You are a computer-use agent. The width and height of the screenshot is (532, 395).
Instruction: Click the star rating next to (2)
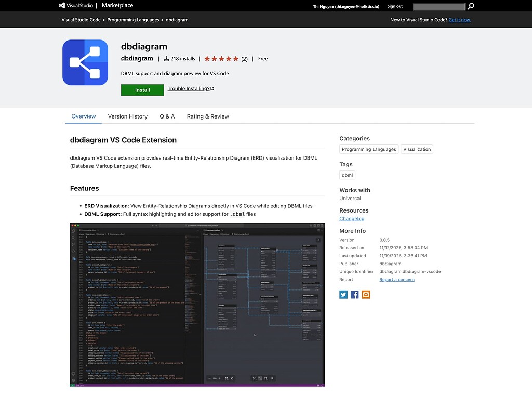pos(221,58)
